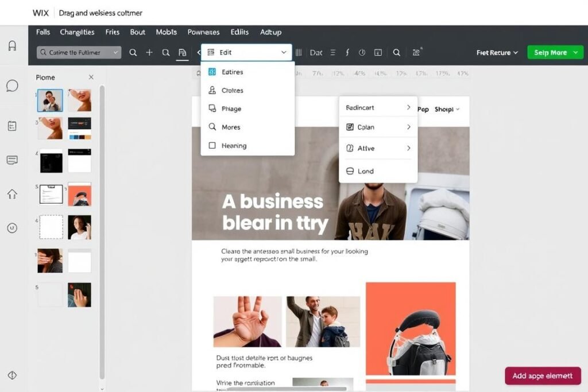Open the Edtires option in the Edit dropdown

click(x=232, y=72)
